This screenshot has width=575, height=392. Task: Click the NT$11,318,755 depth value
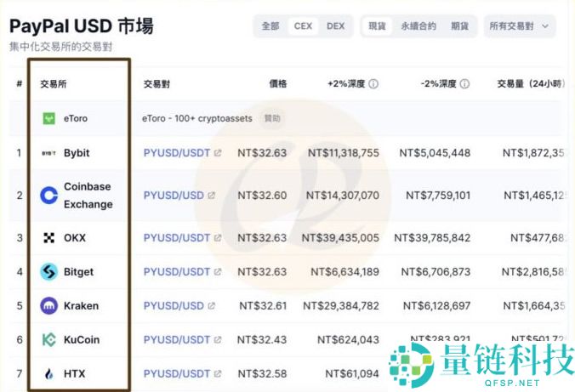(x=344, y=153)
